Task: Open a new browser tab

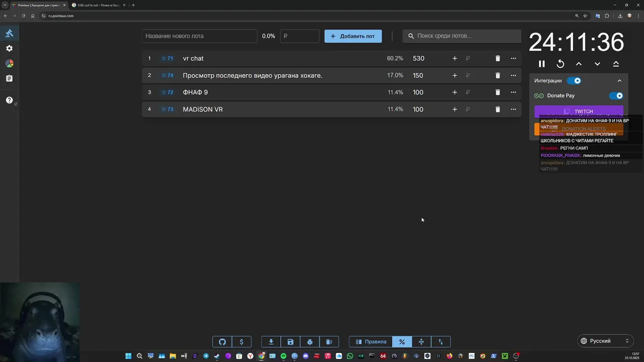Action: 133,5
